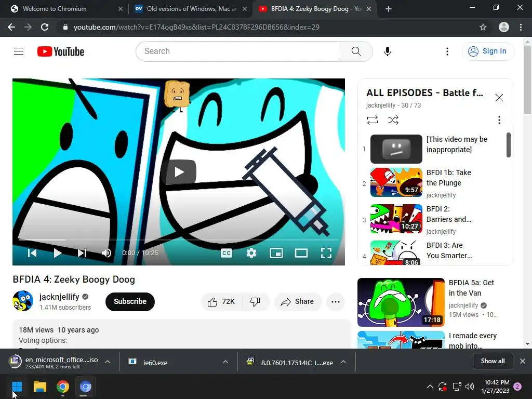Open Windows Start menu

point(17,387)
